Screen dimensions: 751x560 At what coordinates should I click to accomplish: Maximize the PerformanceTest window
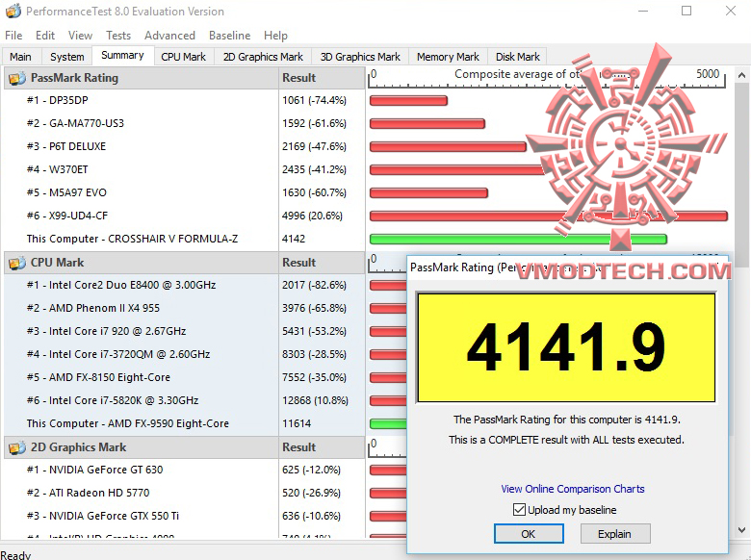pos(686,11)
